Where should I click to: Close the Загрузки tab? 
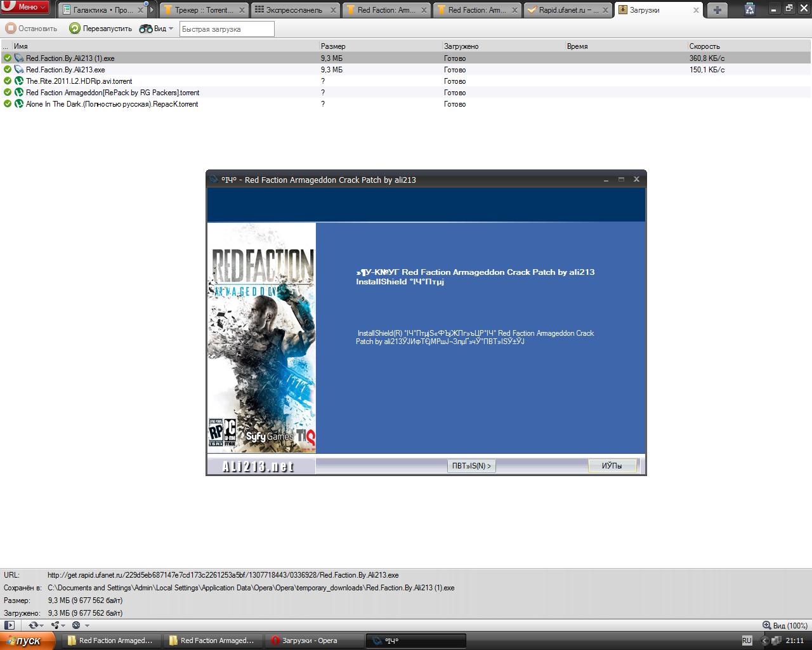696,10
